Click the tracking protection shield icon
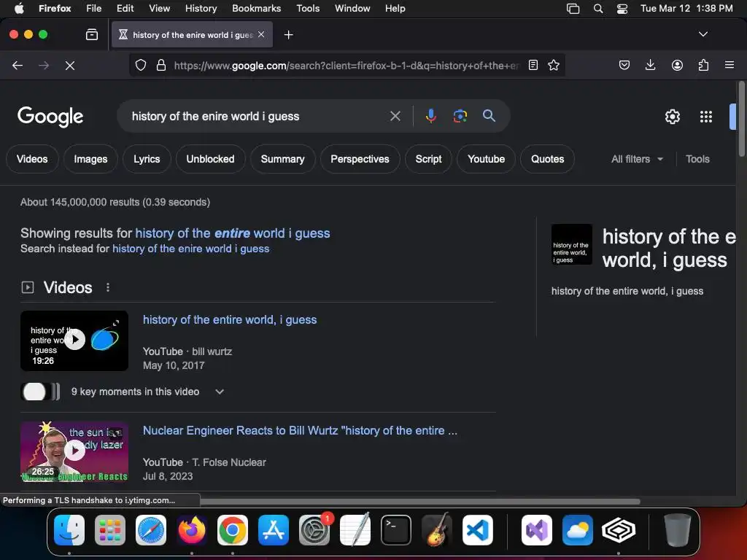This screenshot has width=747, height=560. point(141,65)
